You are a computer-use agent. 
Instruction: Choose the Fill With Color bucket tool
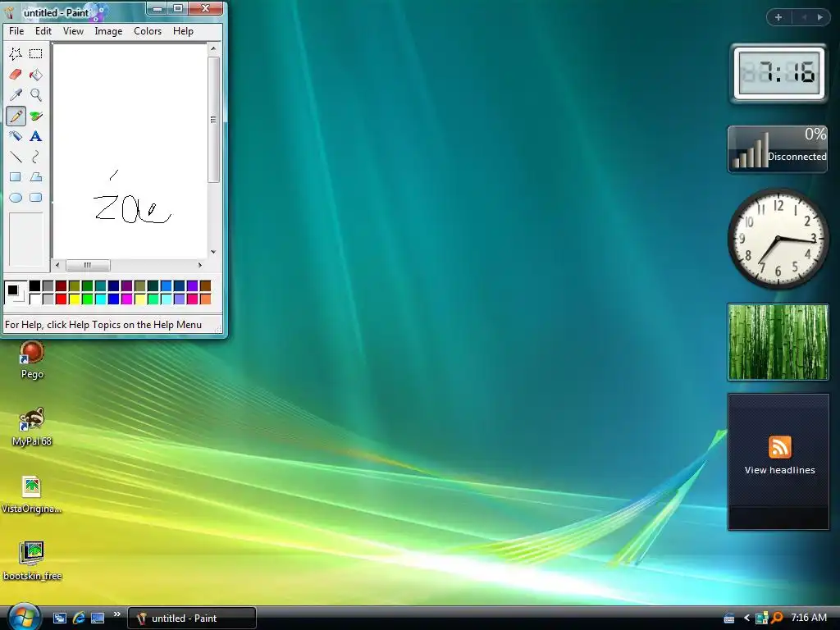pyautogui.click(x=36, y=74)
